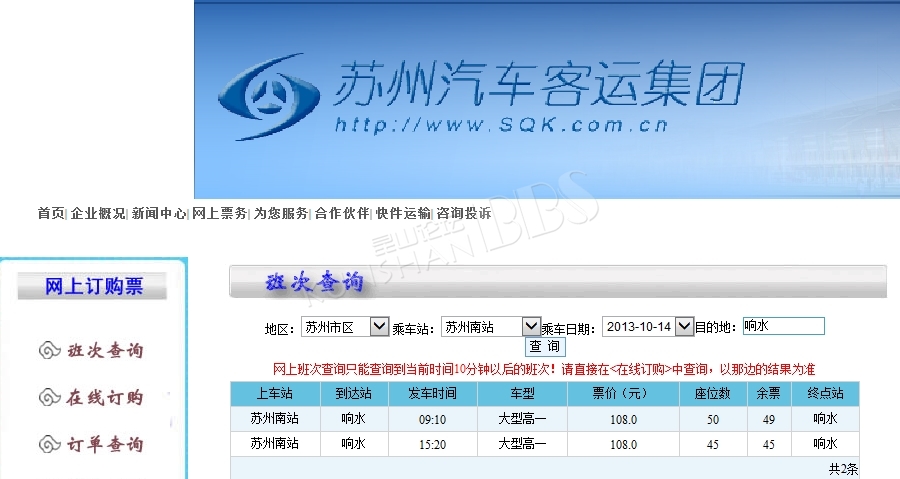Viewport: 900px width, 479px height.
Task: Click the http://www.SQK.com.cn banner URL
Action: [501, 125]
